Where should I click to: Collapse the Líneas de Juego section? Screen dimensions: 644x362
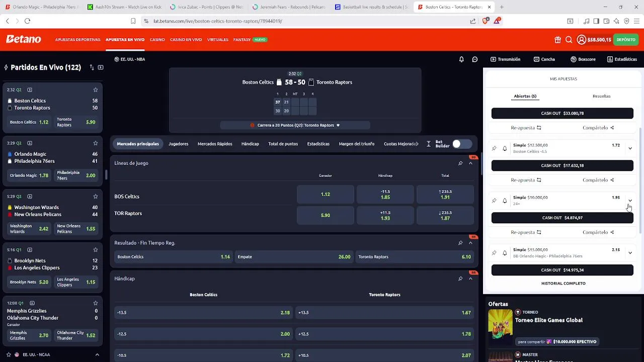tap(470, 163)
